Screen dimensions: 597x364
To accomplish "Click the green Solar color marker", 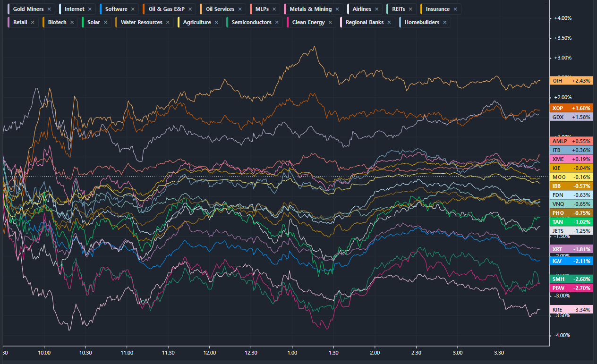I will click(x=84, y=22).
